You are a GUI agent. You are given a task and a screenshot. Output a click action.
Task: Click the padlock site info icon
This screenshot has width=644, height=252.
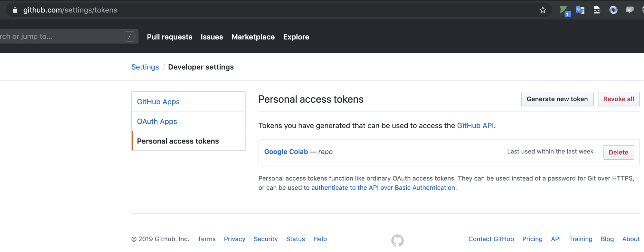click(15, 10)
